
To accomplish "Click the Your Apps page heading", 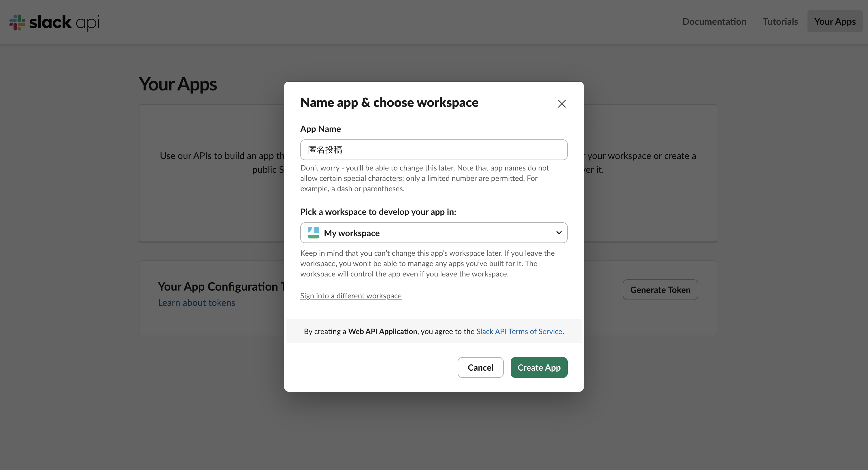I will pyautogui.click(x=178, y=84).
